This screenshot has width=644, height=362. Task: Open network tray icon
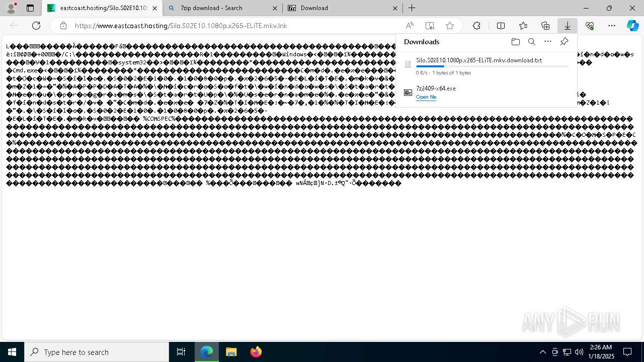point(567,352)
